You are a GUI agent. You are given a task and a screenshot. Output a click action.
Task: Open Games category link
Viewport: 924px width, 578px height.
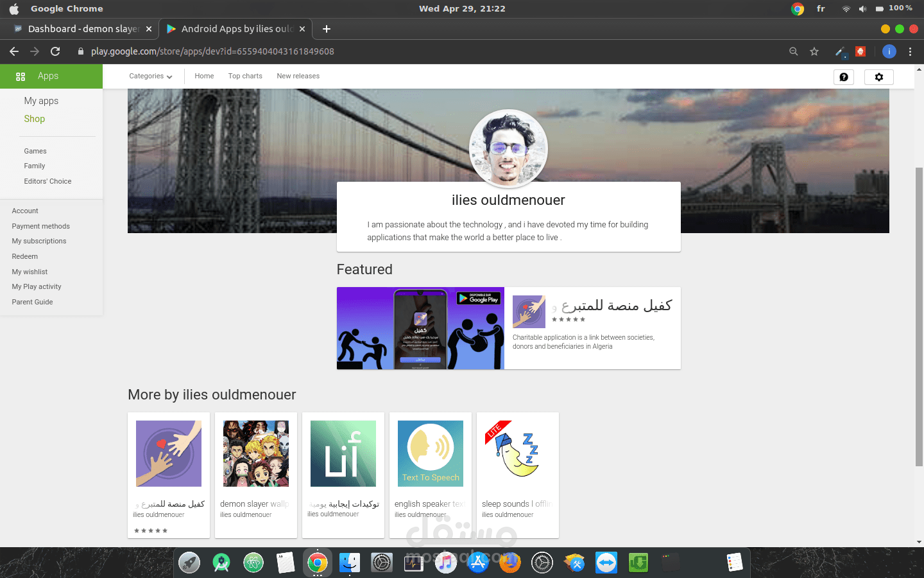35,151
